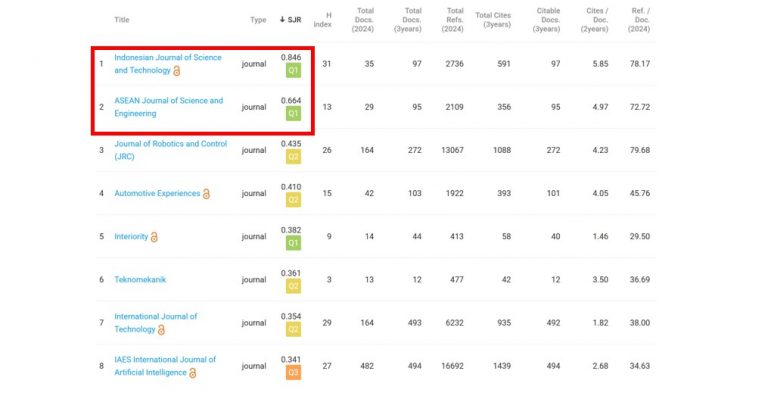Click open-access lock icon beside Automotive Experiences
Viewport: 768px width, 399px height.
(x=206, y=194)
